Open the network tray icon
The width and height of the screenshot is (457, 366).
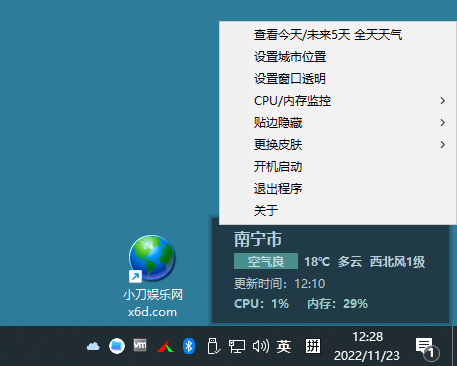pos(237,346)
